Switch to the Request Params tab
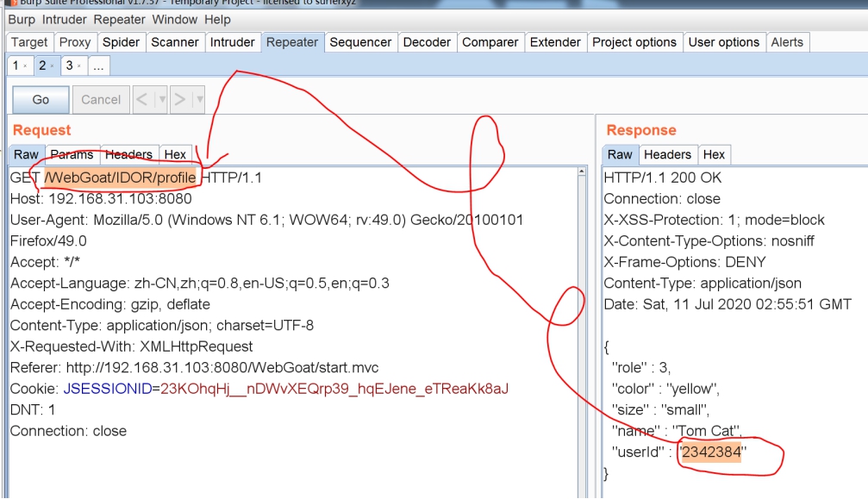The image size is (868, 499). [72, 154]
